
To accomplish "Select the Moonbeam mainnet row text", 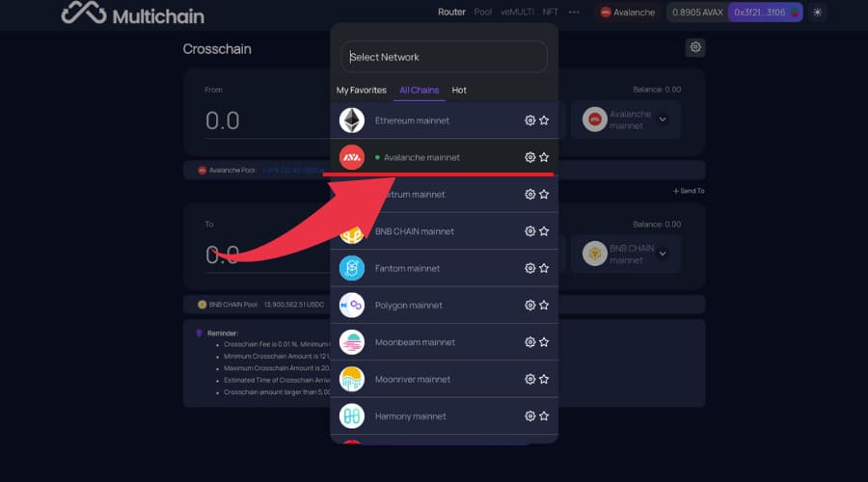I will click(x=415, y=342).
